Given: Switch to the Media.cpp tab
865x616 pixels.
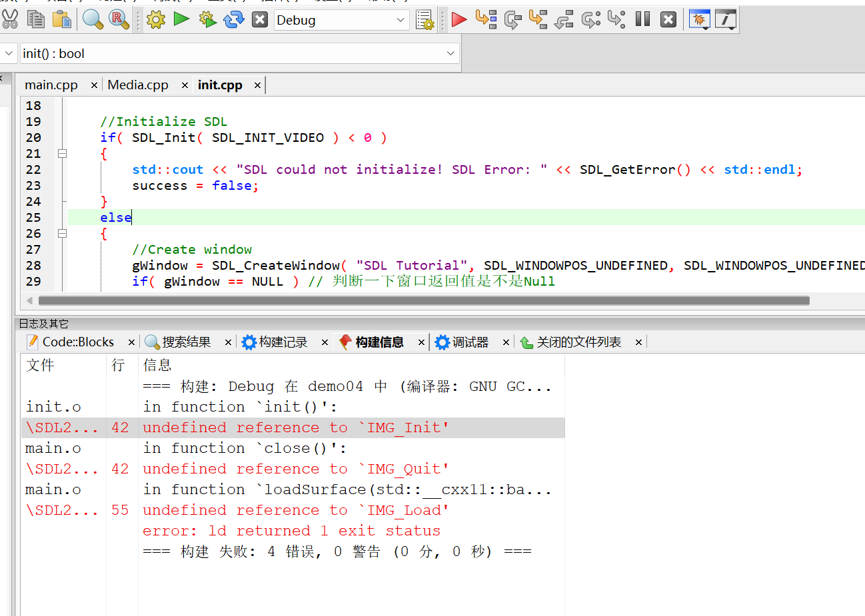Looking at the screenshot, I should click(138, 85).
